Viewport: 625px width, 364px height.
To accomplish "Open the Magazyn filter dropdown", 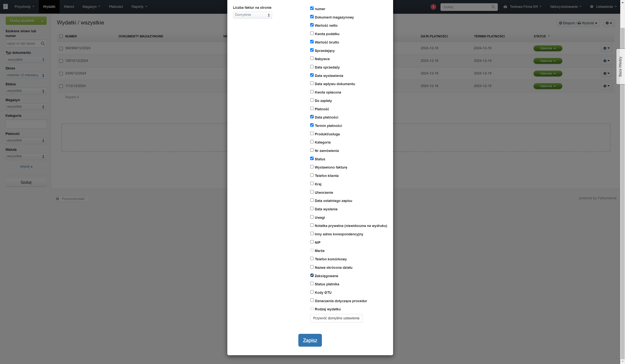I will (26, 107).
